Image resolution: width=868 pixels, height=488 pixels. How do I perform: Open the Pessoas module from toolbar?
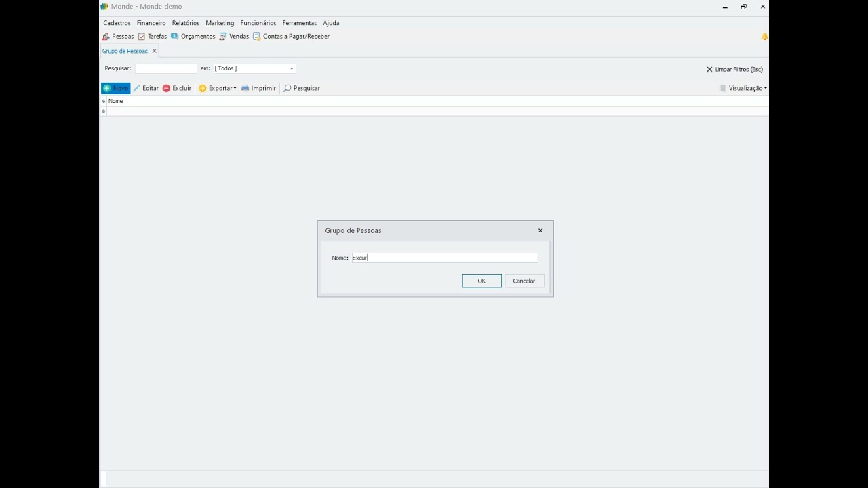click(118, 37)
